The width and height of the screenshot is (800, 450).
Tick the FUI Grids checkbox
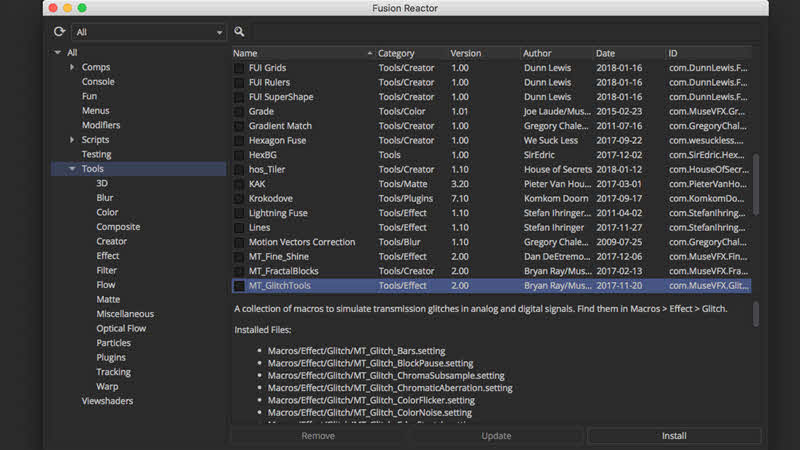[x=239, y=68]
